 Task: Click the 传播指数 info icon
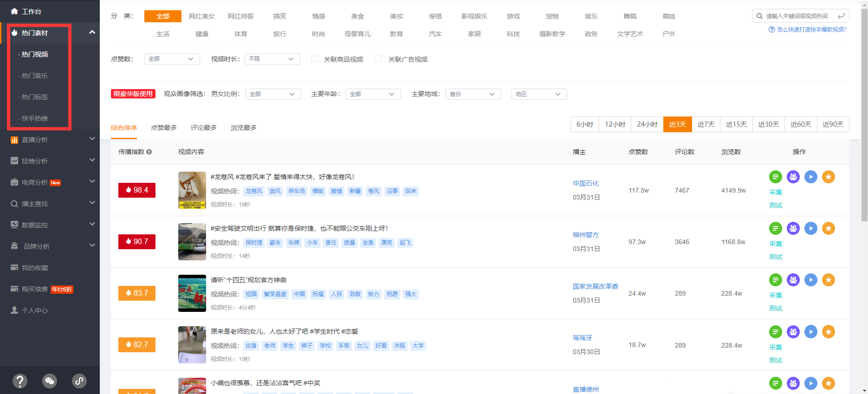pyautogui.click(x=149, y=152)
